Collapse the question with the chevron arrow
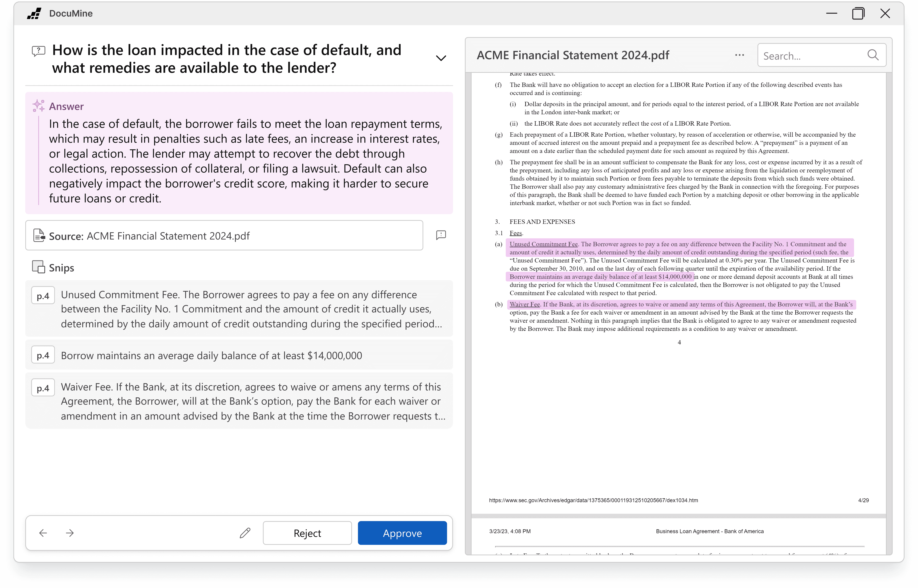918x588 pixels. [441, 58]
